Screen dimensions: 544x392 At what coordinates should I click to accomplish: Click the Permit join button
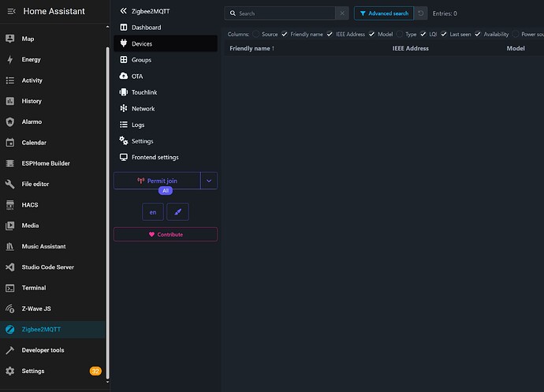tap(157, 181)
